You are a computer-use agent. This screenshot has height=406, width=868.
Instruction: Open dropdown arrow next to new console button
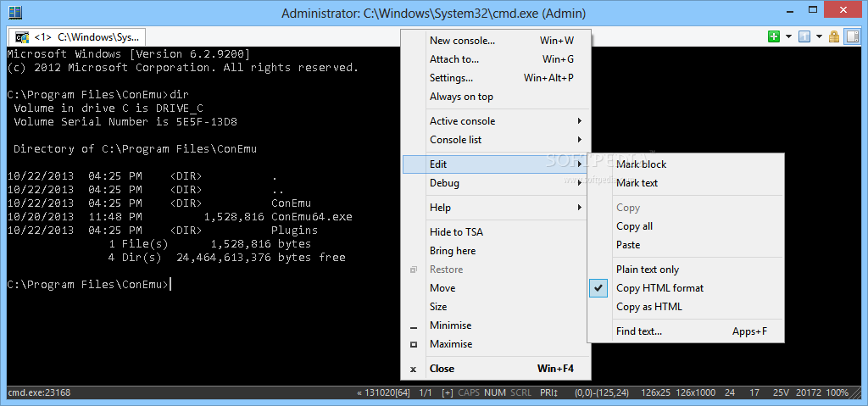(788, 37)
